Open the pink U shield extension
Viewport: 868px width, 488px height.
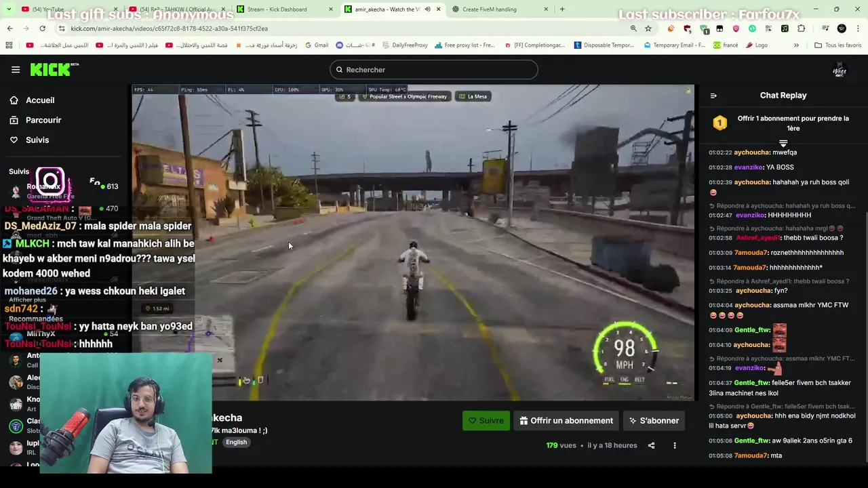[736, 28]
